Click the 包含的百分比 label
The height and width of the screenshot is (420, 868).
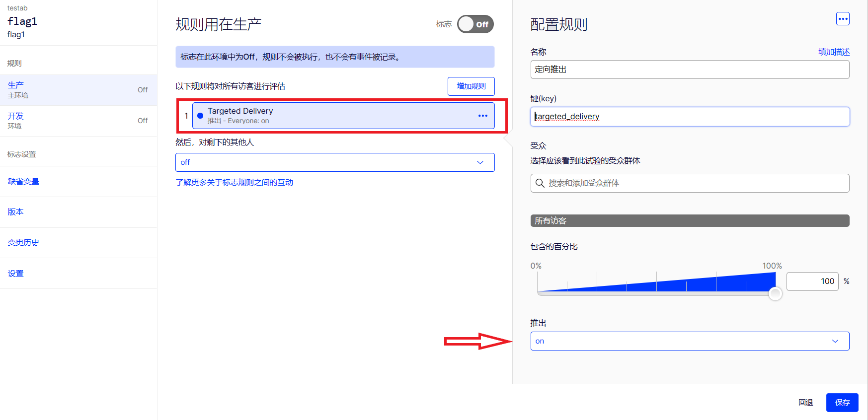click(554, 247)
